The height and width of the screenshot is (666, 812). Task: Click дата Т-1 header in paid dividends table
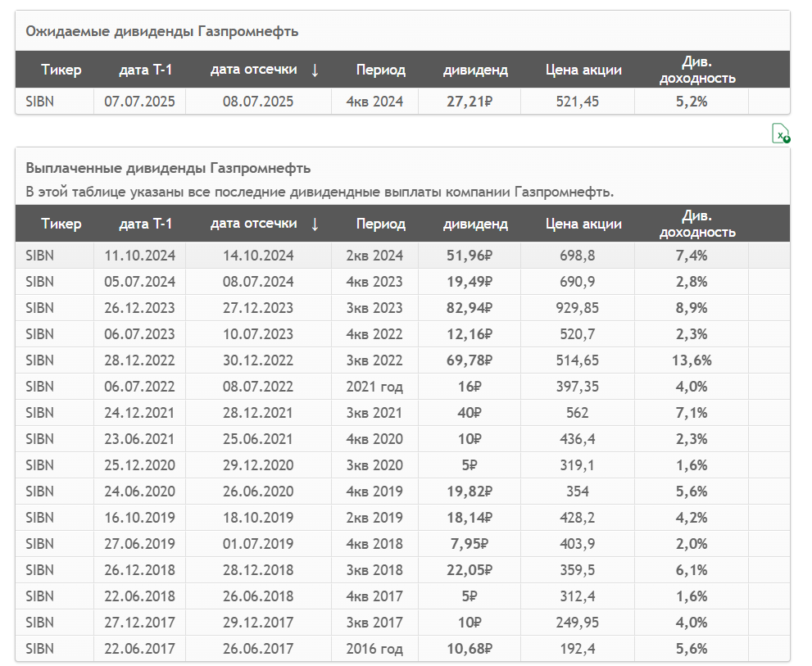tap(146, 224)
